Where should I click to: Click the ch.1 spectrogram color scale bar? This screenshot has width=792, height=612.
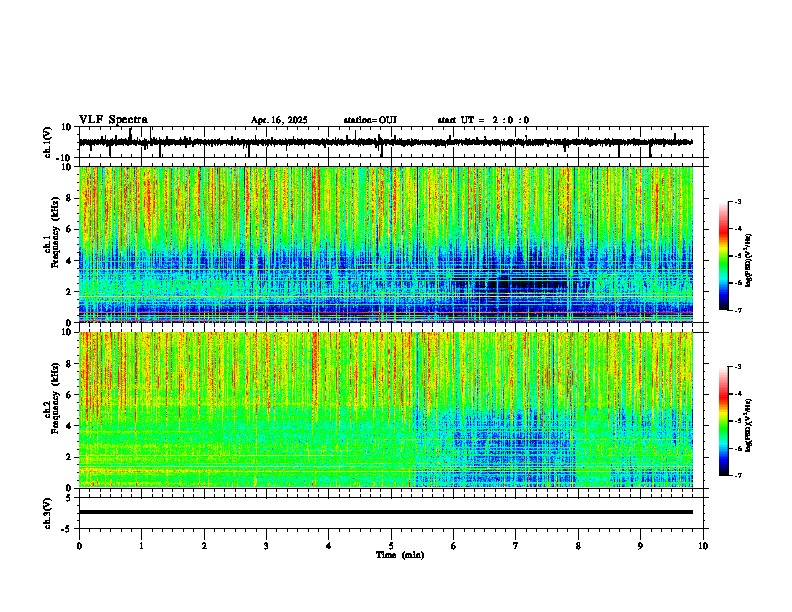point(724,256)
